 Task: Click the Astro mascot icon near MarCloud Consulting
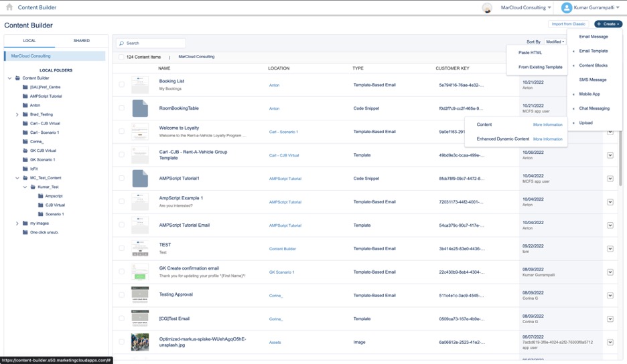tap(487, 7)
